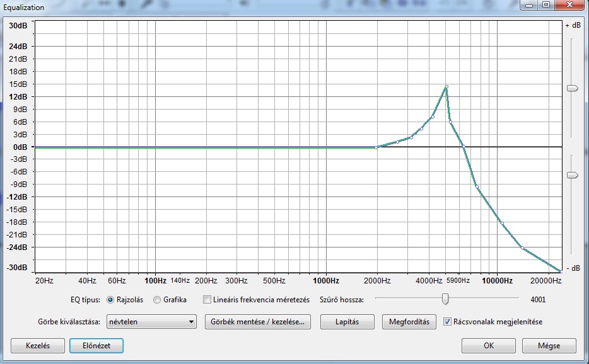Select the curve's peak control point
Screen dimensions: 589x364
pyautogui.click(x=446, y=87)
